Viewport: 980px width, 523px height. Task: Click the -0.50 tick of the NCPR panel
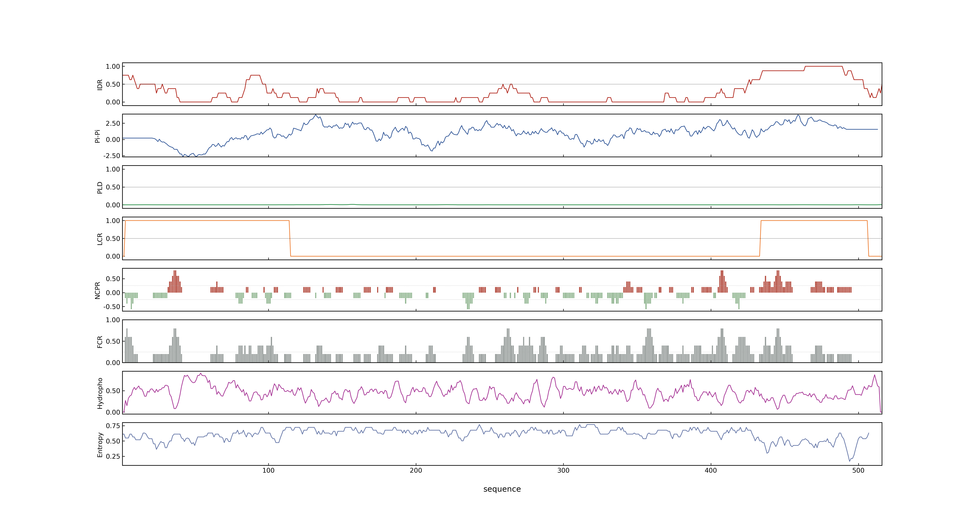(111, 307)
